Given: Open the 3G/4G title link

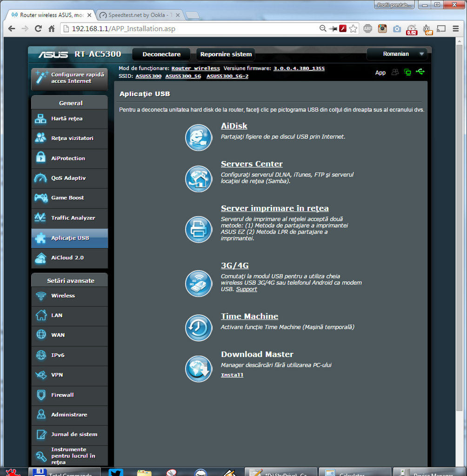Looking at the screenshot, I should [x=234, y=265].
